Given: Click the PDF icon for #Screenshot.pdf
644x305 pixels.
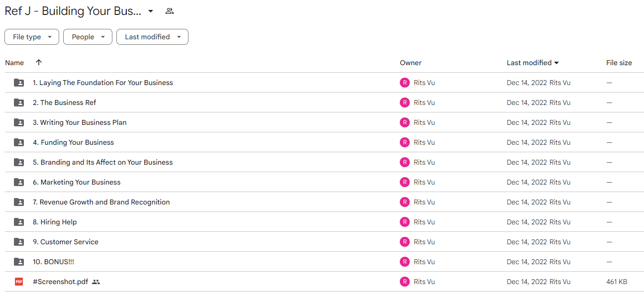Looking at the screenshot, I should [x=19, y=282].
